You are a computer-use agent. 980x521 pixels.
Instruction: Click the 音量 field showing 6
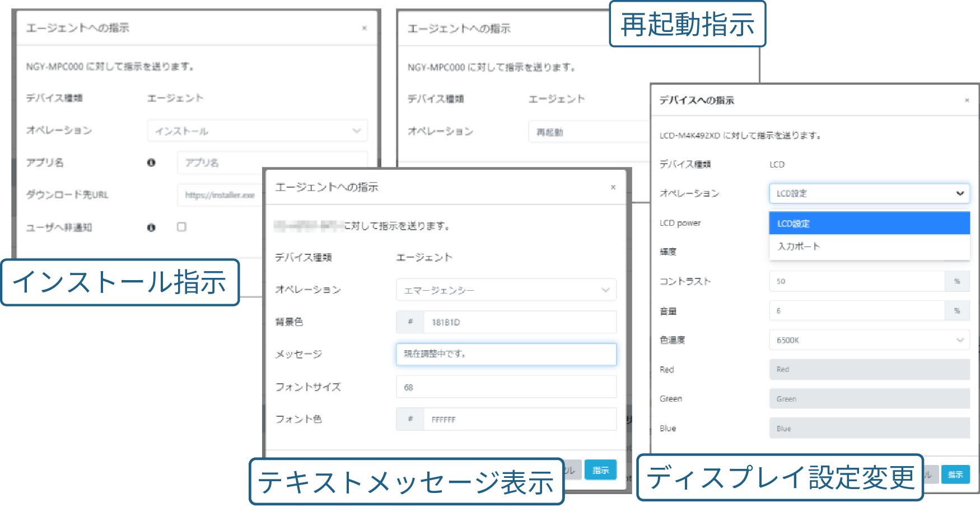click(857, 310)
